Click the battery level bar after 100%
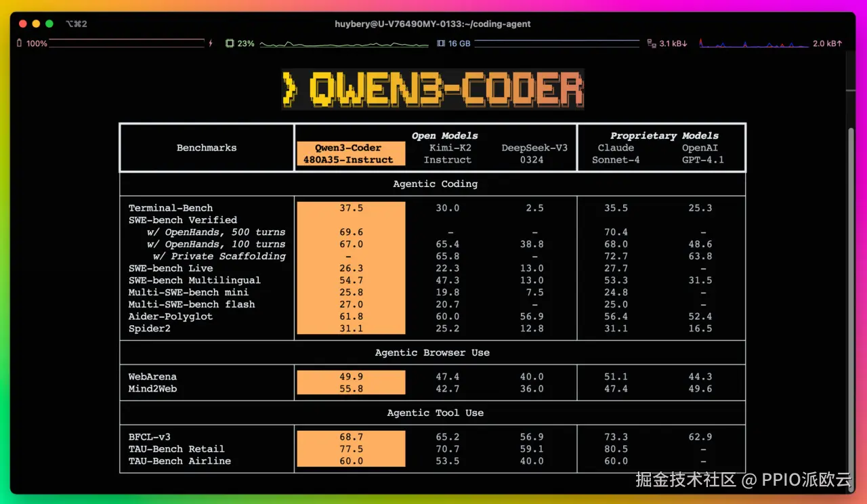This screenshot has width=867, height=504. coord(127,43)
